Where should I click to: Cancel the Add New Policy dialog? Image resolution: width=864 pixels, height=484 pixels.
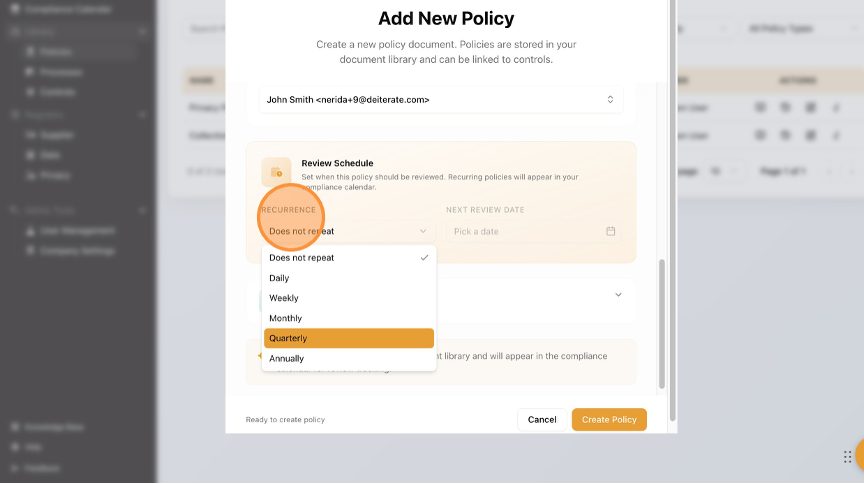click(542, 420)
